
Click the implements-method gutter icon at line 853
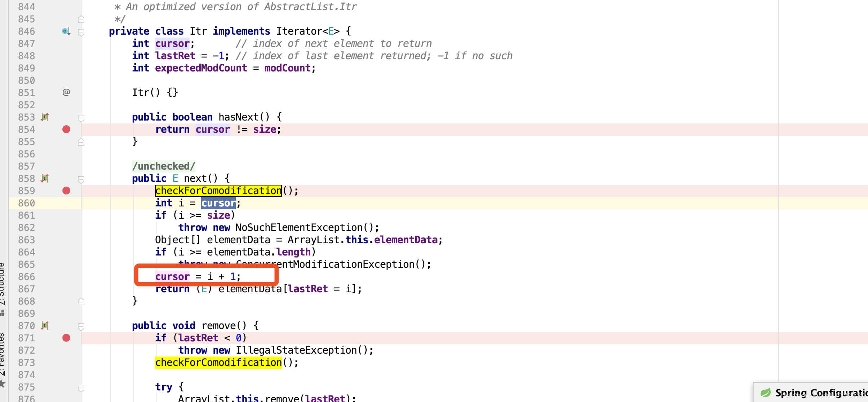pyautogui.click(x=45, y=117)
